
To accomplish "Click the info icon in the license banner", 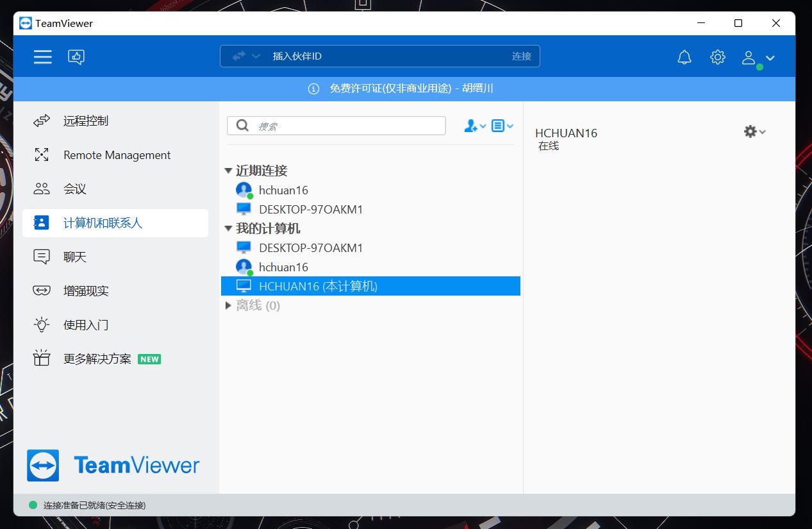I will (x=313, y=89).
